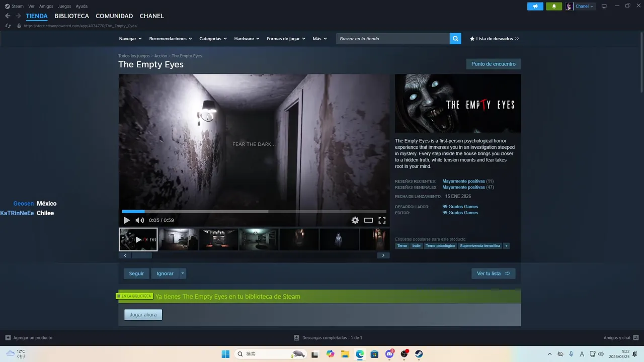Toggle theater mode on the video
Screen dimensions: 644x362
[369, 220]
